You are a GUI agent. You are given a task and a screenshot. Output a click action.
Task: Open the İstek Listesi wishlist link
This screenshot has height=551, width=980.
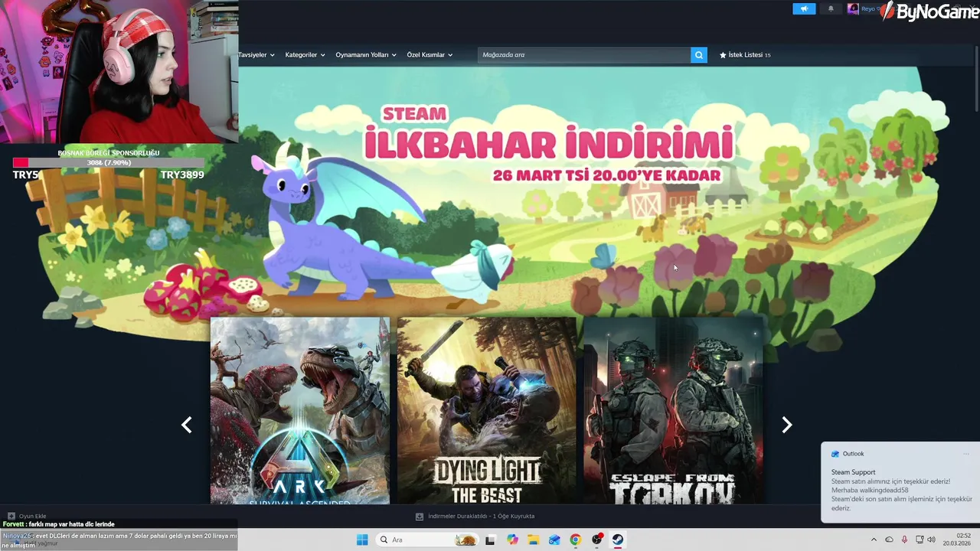[x=745, y=55]
